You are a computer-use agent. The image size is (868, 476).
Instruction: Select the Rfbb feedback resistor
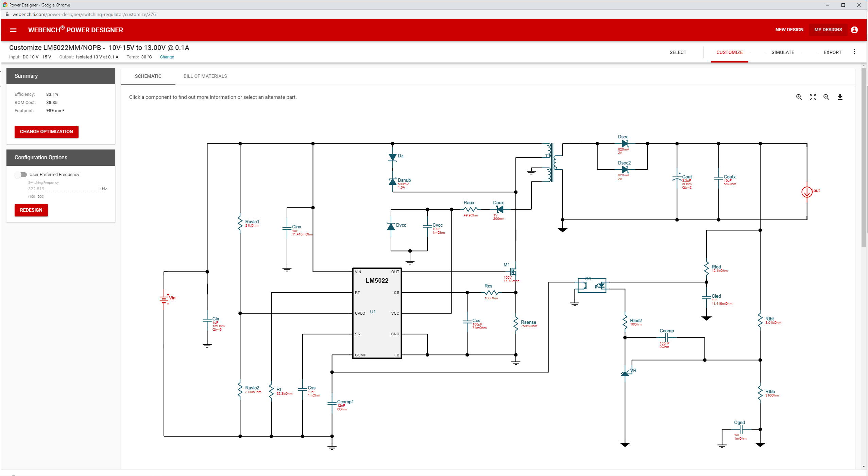point(760,393)
